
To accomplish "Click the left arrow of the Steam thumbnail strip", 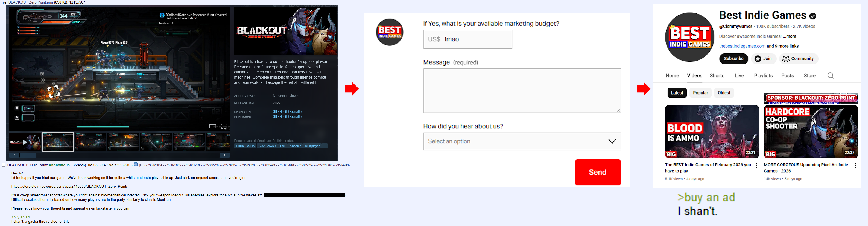I will pos(14,155).
